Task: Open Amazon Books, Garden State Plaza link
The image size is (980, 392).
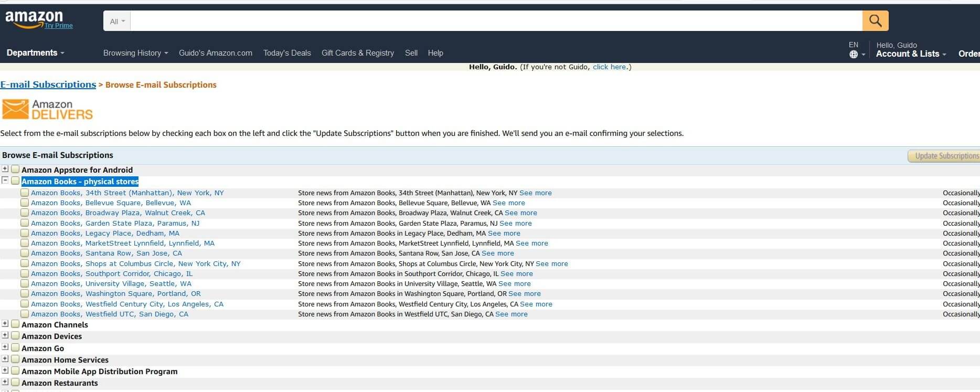Action: (115, 223)
